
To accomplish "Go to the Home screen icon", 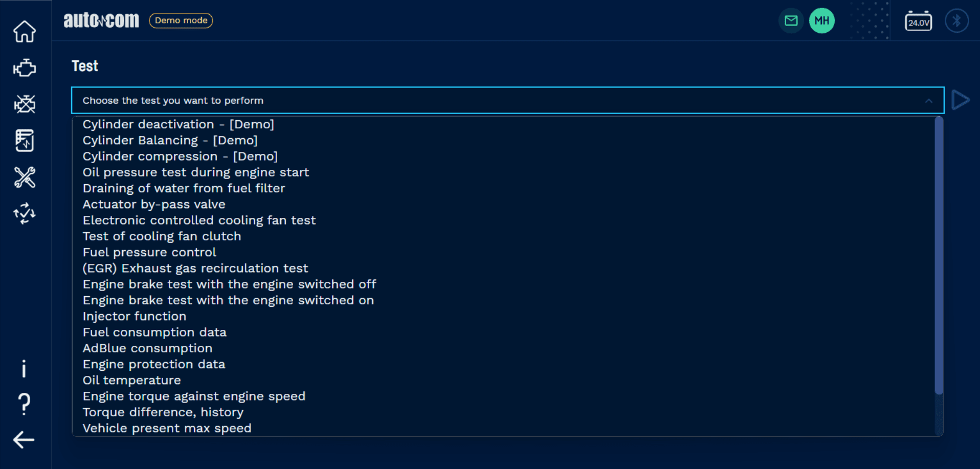I will point(25,32).
